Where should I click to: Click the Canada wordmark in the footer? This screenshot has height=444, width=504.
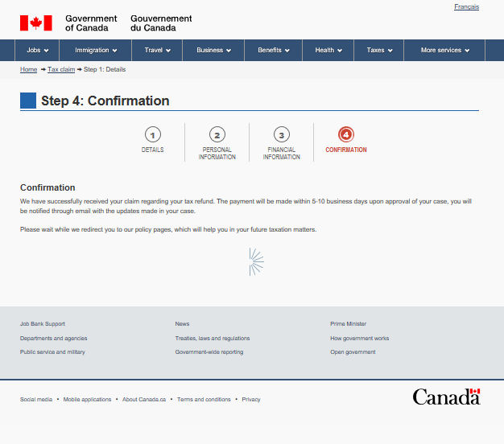click(446, 397)
